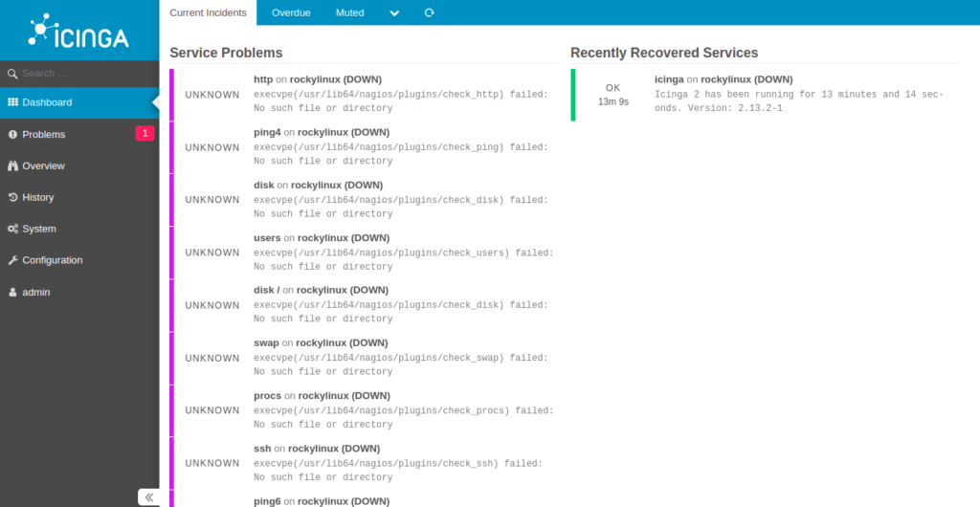This screenshot has width=980, height=507.
Task: Click the search magnifier icon
Action: (x=12, y=74)
